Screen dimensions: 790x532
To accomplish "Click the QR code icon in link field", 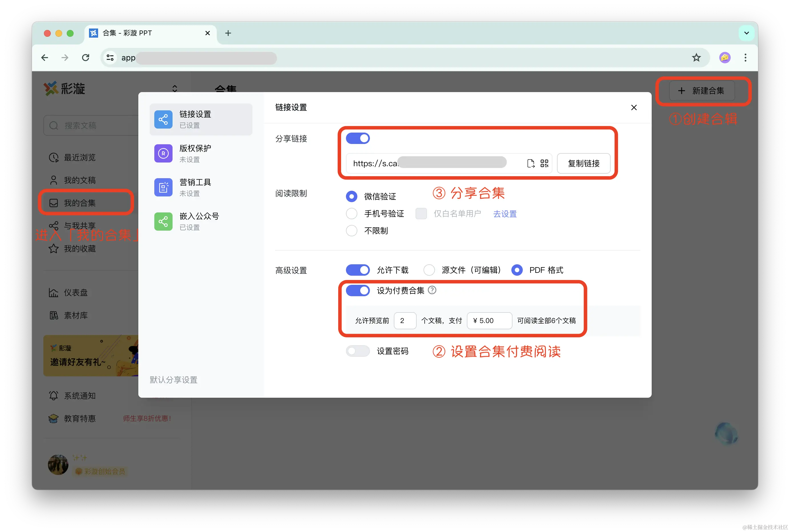I will 544,164.
